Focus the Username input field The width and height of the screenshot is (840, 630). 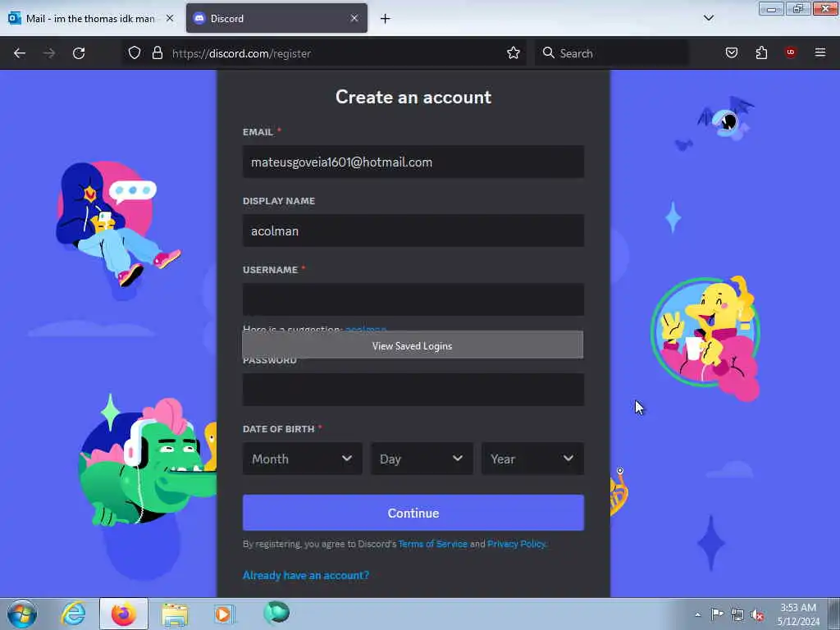pyautogui.click(x=413, y=299)
